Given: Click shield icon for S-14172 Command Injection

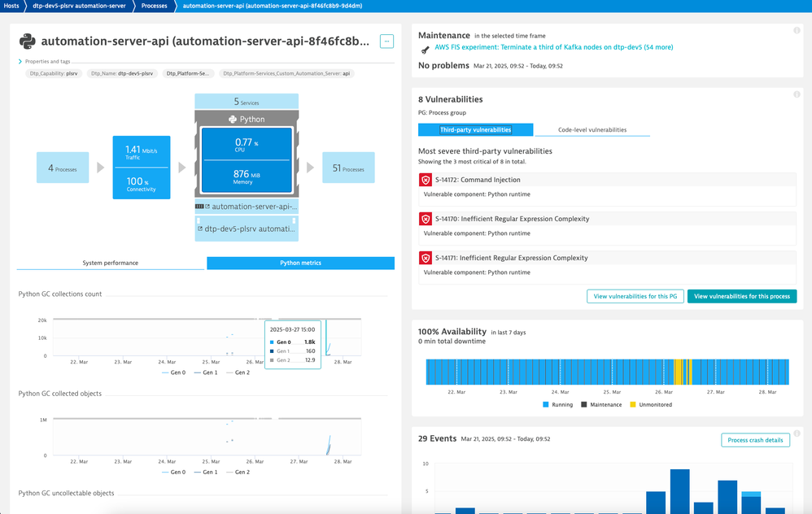Looking at the screenshot, I should click(426, 180).
